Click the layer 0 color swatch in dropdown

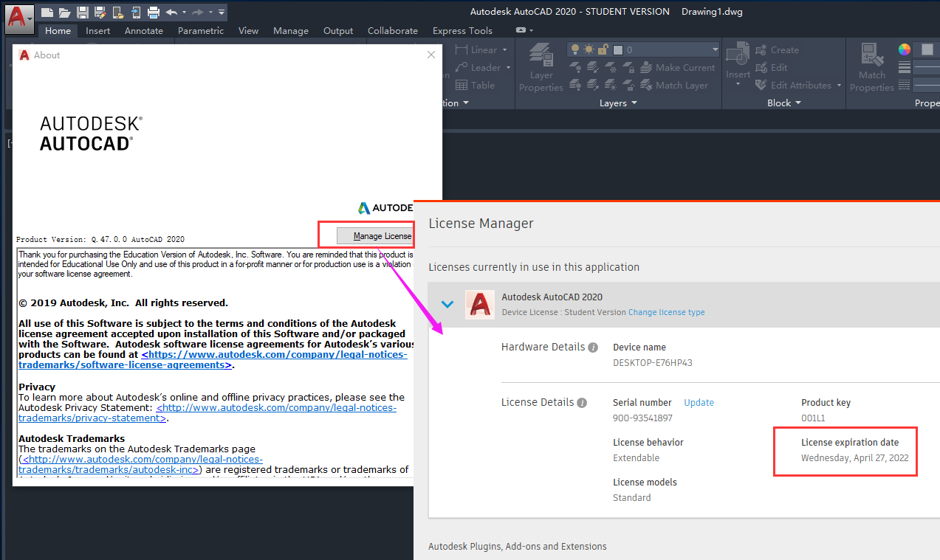click(x=618, y=50)
